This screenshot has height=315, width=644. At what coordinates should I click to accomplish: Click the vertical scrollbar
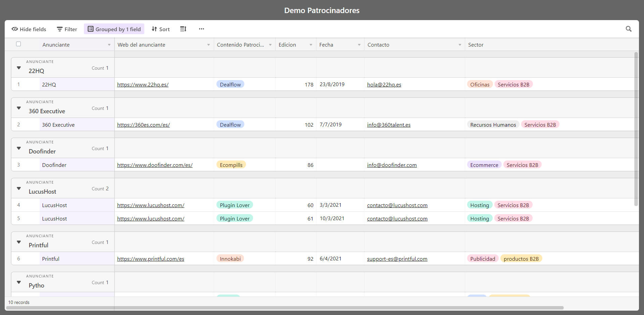636,129
